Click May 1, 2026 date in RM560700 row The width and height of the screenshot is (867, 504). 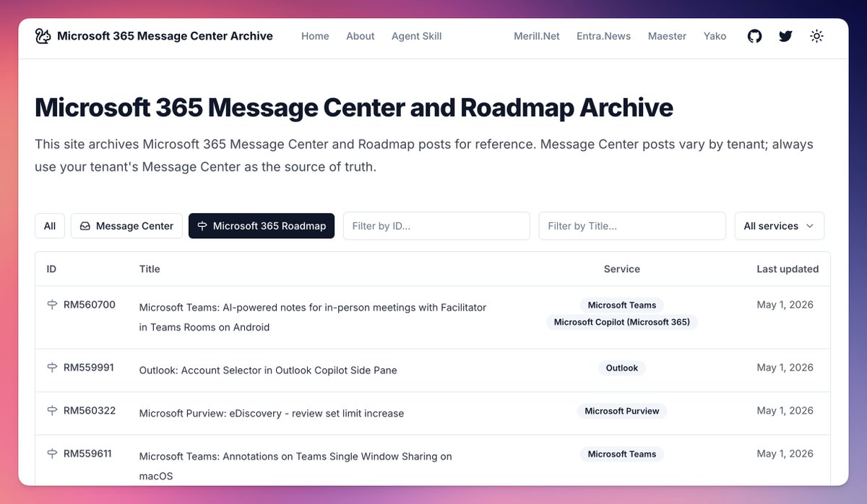(x=785, y=305)
